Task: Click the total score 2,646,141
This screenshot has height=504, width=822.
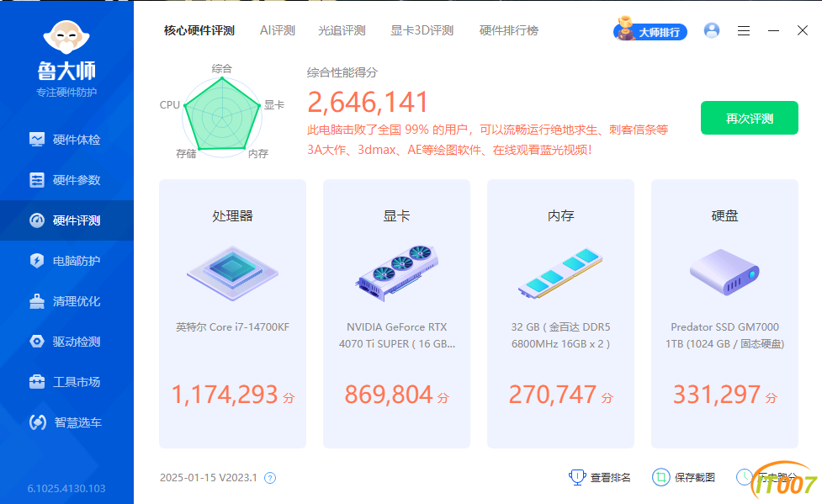Action: pos(368,103)
